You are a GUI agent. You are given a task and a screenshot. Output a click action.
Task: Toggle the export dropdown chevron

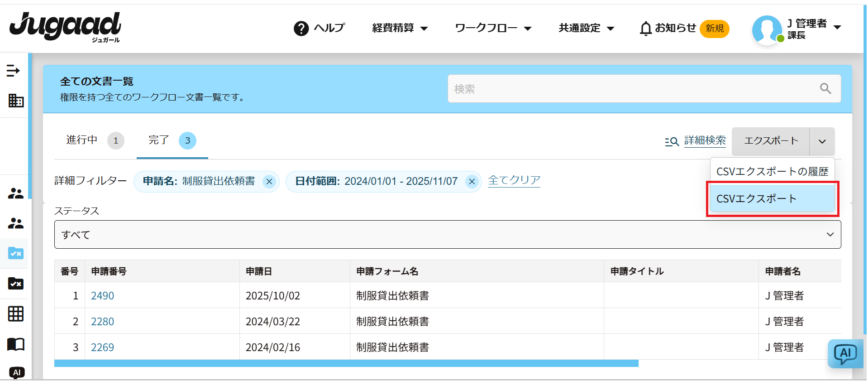pyautogui.click(x=822, y=141)
